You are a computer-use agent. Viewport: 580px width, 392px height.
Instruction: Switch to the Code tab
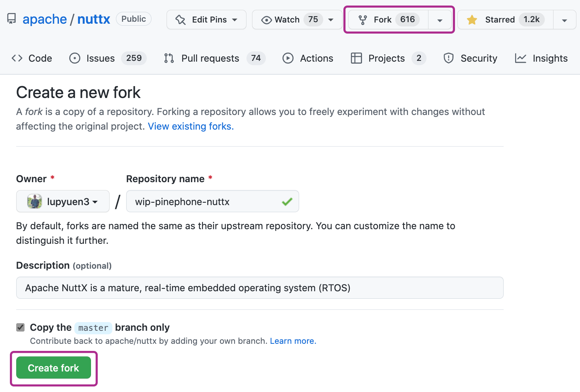32,58
